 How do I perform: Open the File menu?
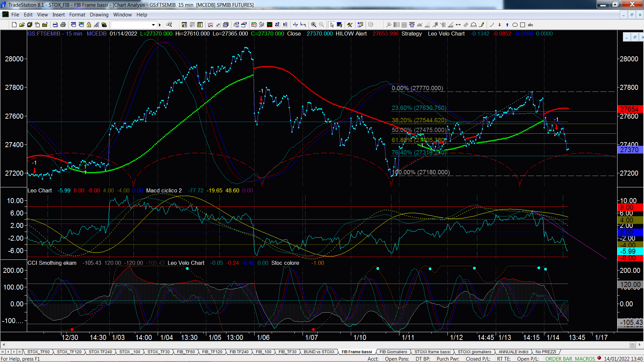pos(15,15)
